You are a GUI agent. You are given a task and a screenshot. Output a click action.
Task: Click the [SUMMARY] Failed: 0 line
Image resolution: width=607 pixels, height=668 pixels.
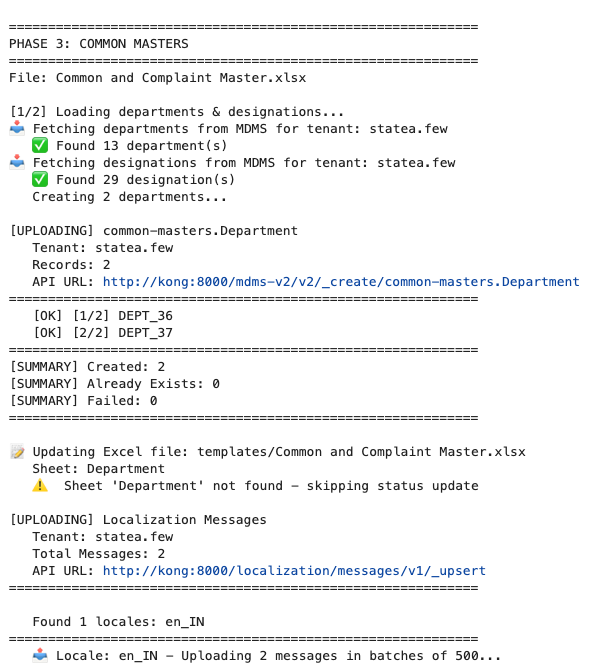point(83,401)
